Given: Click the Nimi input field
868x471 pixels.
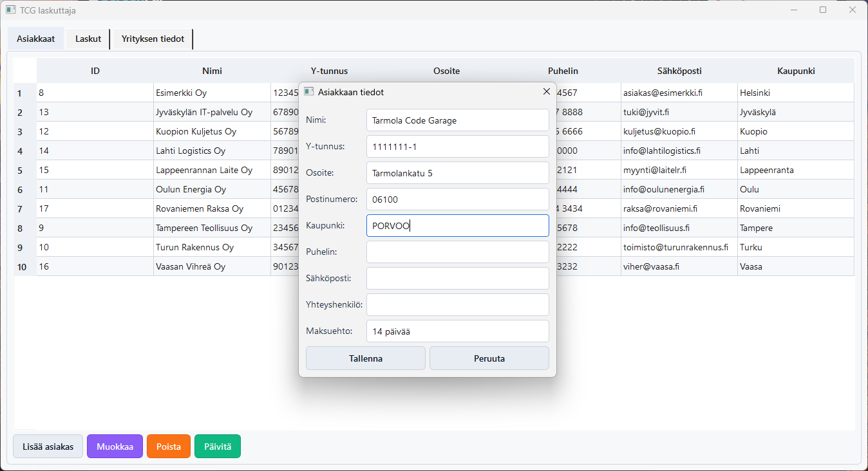Looking at the screenshot, I should pyautogui.click(x=457, y=120).
